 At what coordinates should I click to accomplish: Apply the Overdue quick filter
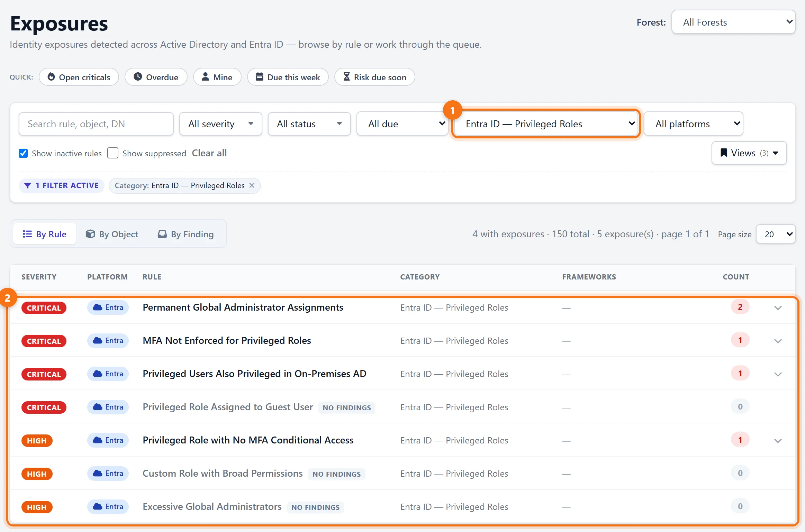pyautogui.click(x=156, y=77)
